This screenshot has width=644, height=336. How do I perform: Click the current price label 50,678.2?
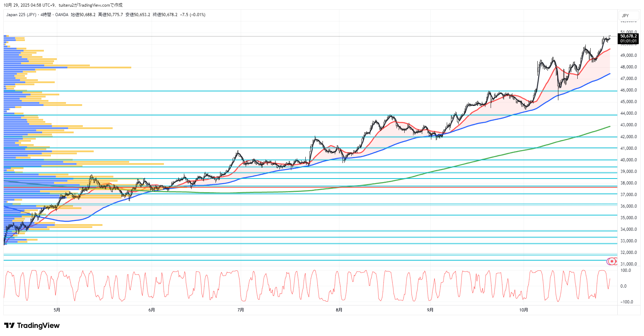(628, 36)
